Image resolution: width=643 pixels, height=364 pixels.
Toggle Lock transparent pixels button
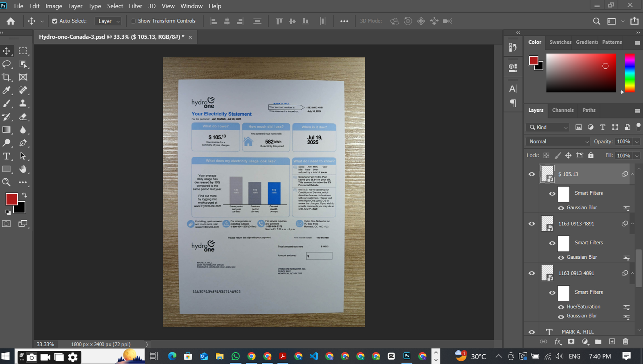pos(547,155)
